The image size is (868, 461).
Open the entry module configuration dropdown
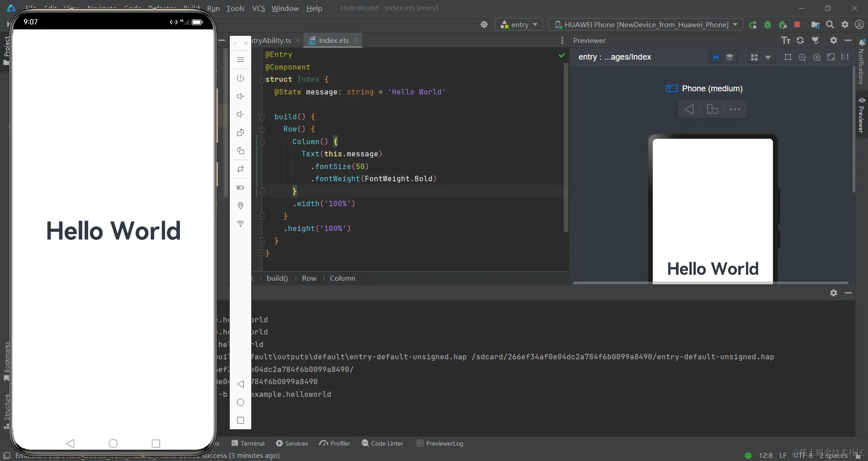click(x=519, y=24)
